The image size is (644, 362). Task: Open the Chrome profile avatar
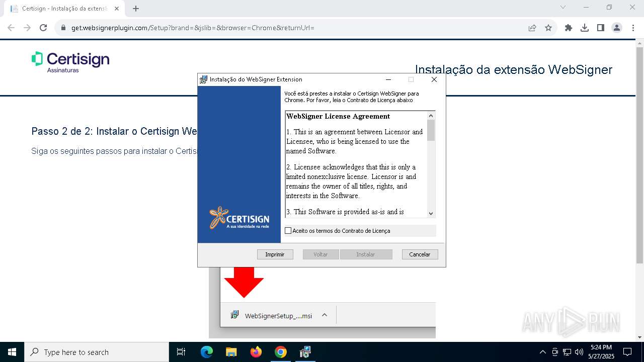(x=617, y=28)
